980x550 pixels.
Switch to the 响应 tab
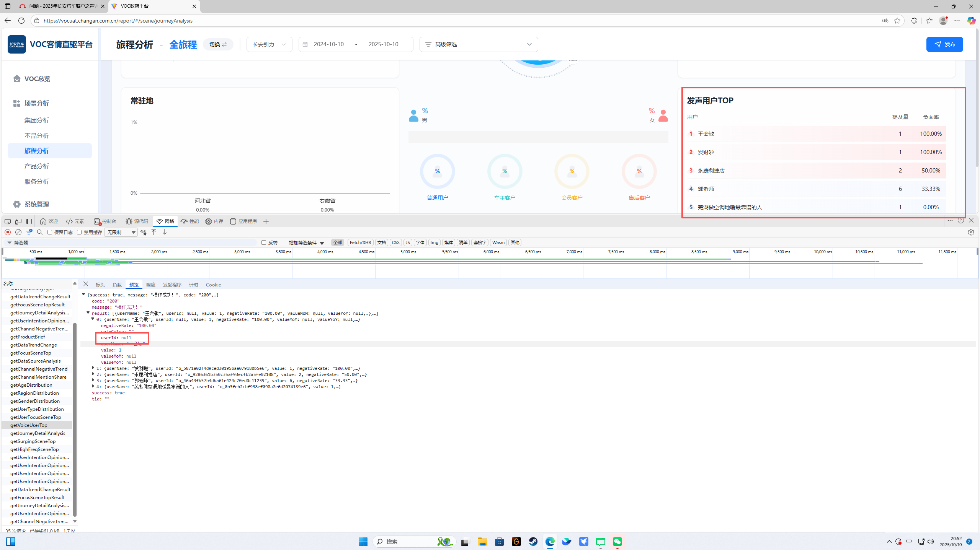pos(150,285)
